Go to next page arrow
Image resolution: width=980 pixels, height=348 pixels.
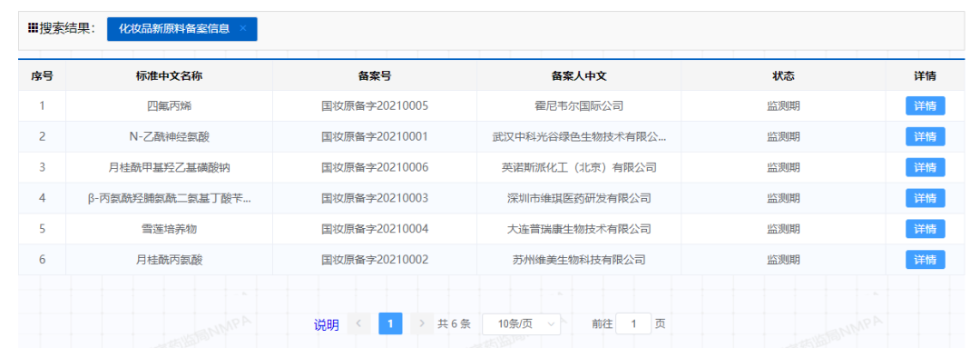coord(422,323)
